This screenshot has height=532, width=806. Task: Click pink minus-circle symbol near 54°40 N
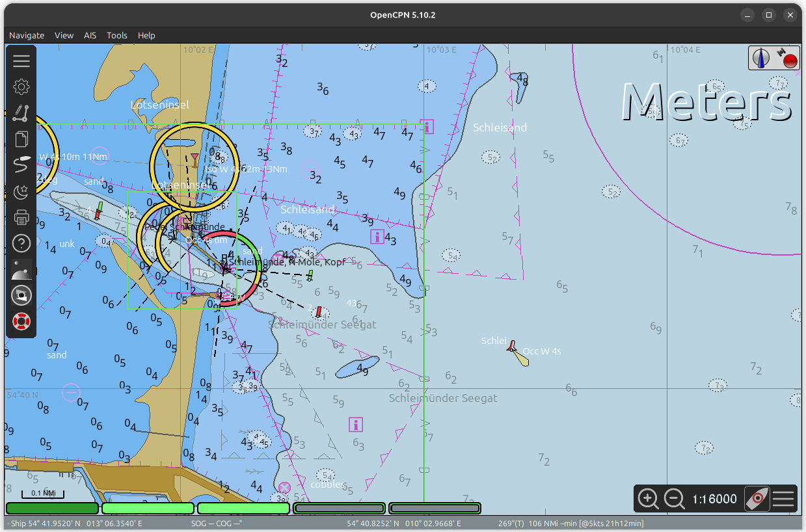71,392
